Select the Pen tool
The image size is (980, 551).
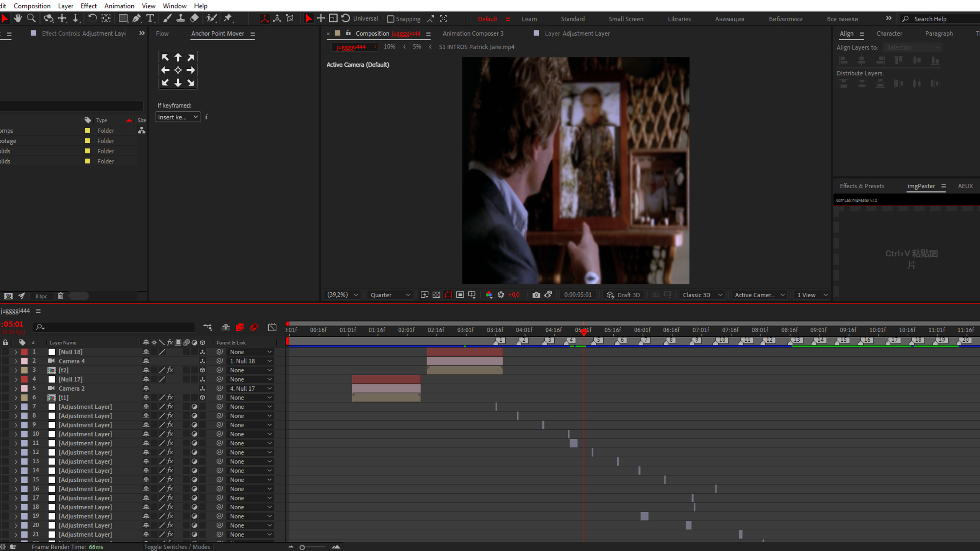(136, 18)
